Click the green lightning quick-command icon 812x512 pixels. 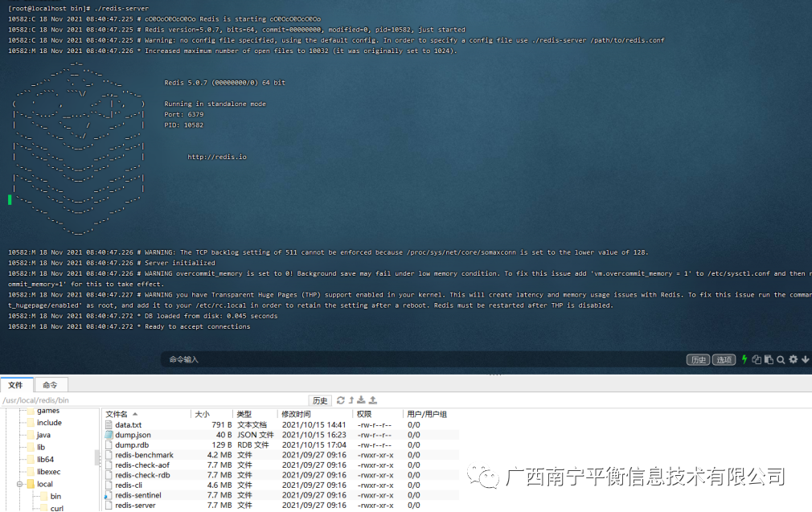744,359
